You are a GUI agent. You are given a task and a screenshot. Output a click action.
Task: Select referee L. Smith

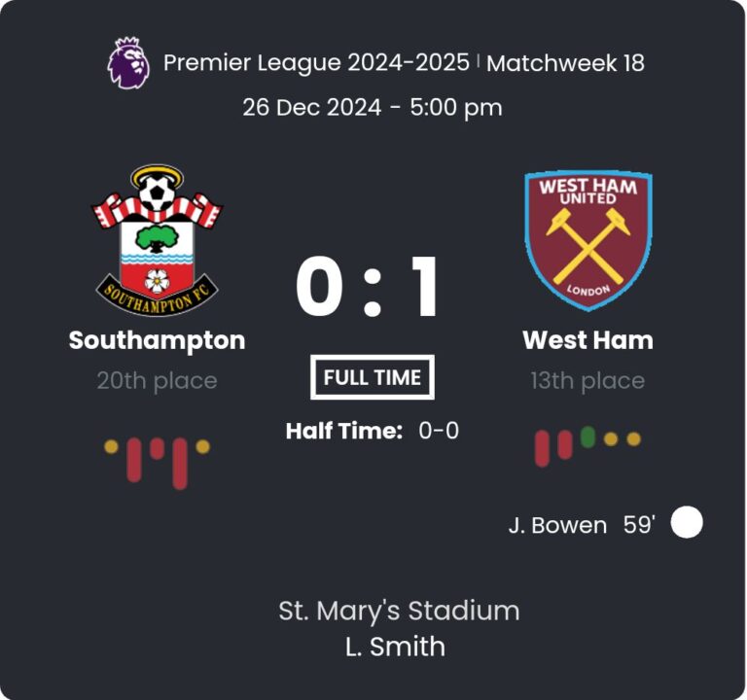click(395, 646)
